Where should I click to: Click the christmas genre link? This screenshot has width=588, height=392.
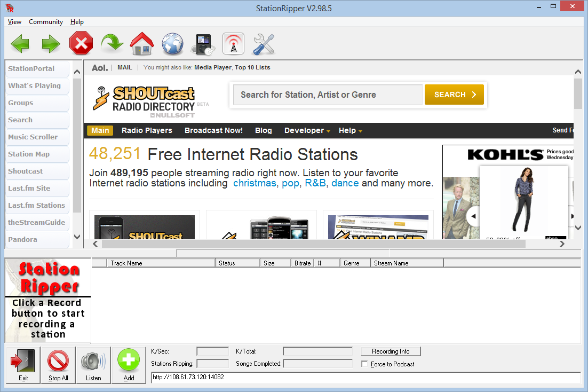[x=255, y=183]
